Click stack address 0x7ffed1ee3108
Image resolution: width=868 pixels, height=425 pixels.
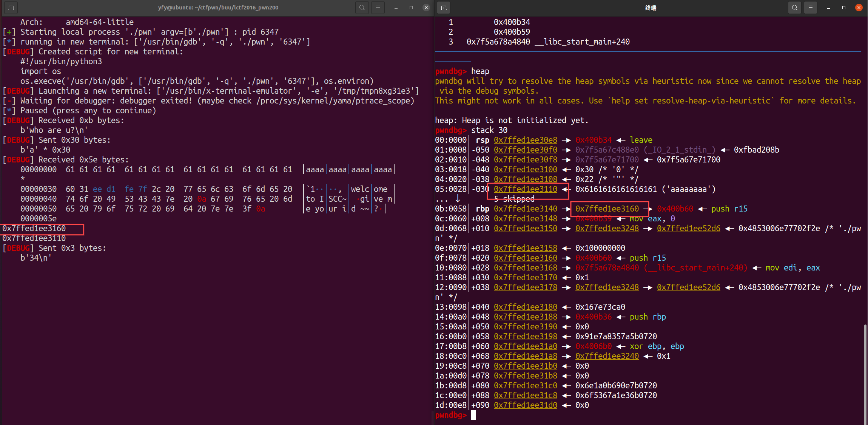tap(526, 179)
